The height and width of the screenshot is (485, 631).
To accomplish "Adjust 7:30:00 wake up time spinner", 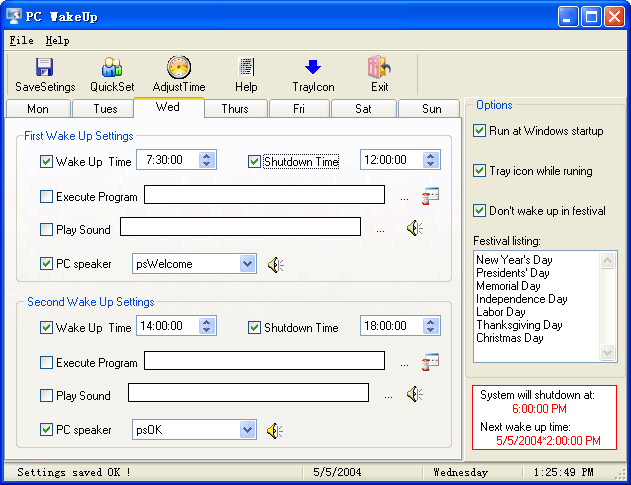I will pos(207,160).
